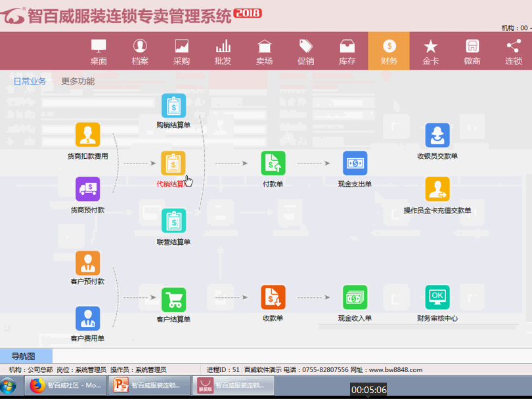Open the 现金支出单 icon
Image resolution: width=532 pixels, height=399 pixels.
tap(355, 163)
